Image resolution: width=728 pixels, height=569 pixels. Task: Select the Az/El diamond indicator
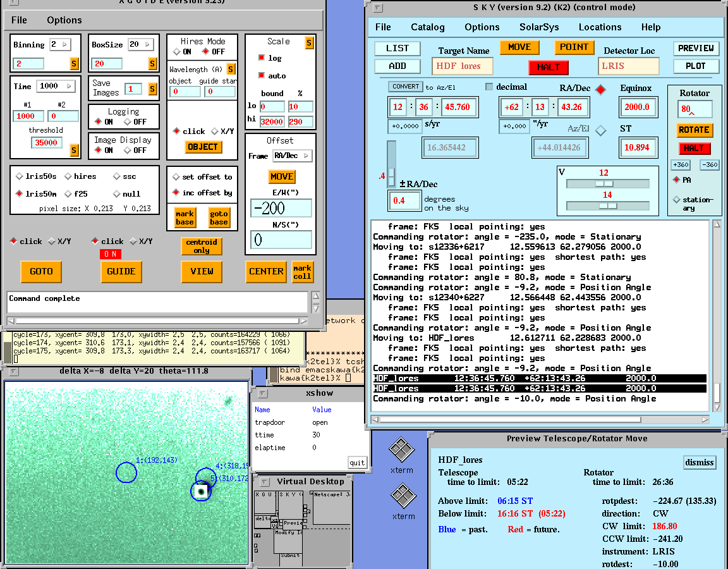tap(601, 130)
